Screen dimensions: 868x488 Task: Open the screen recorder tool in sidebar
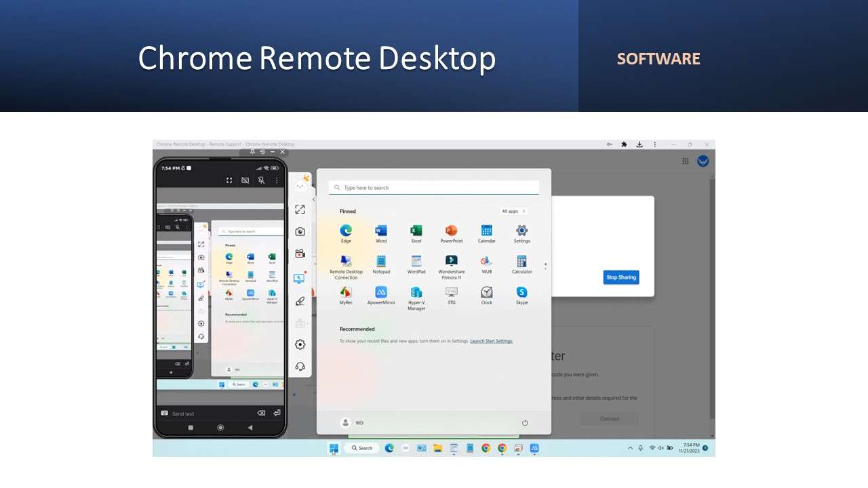coord(300,253)
